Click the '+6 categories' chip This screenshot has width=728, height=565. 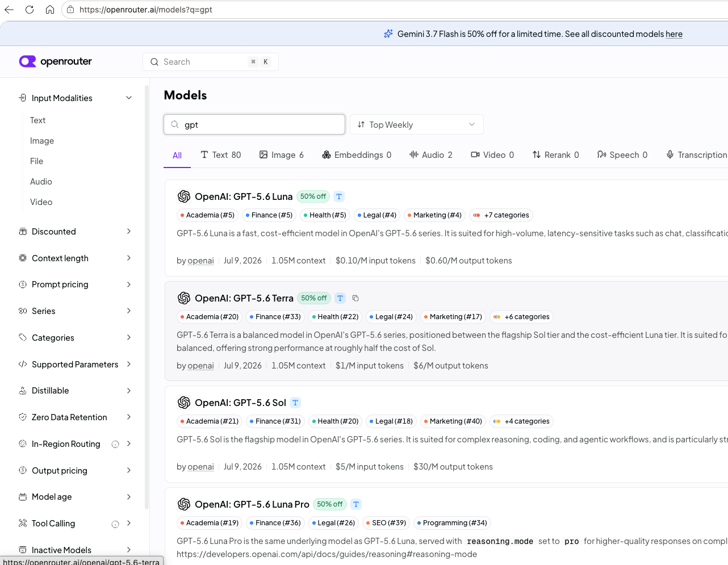coord(522,317)
